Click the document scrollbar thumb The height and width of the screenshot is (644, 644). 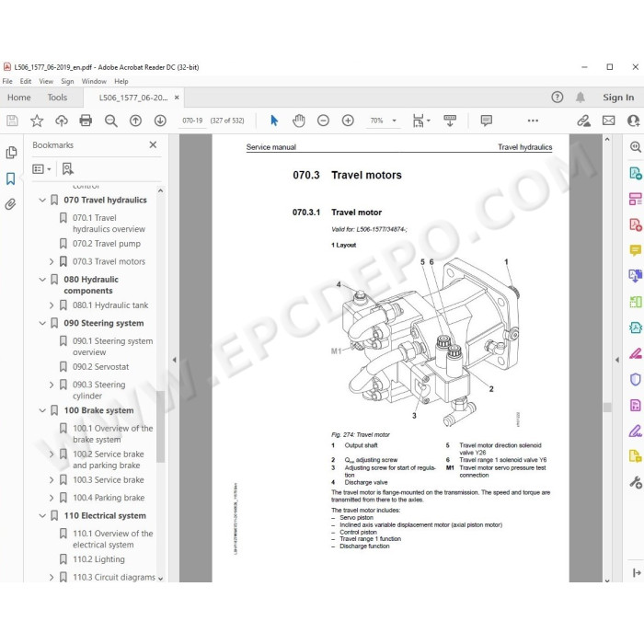click(x=607, y=407)
